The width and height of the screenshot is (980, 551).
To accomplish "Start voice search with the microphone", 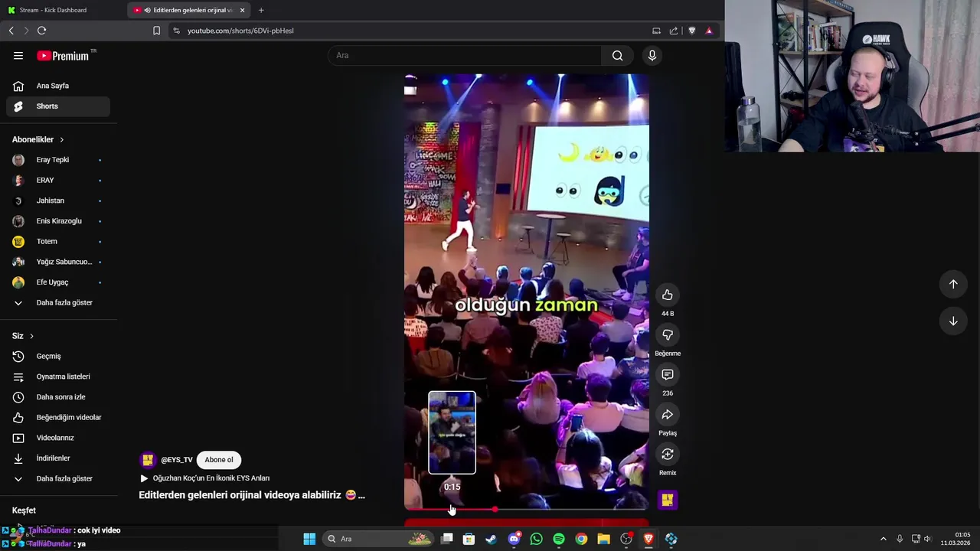I will (652, 55).
